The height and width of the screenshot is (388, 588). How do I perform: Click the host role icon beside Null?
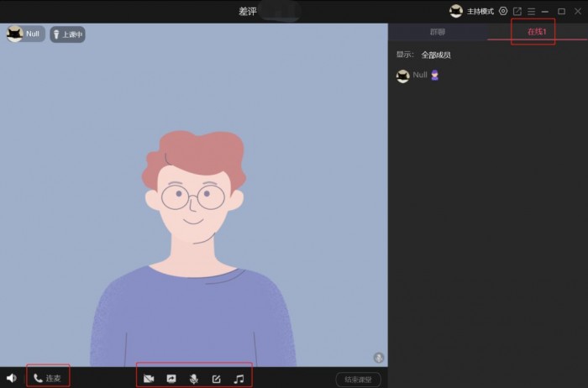tap(435, 76)
